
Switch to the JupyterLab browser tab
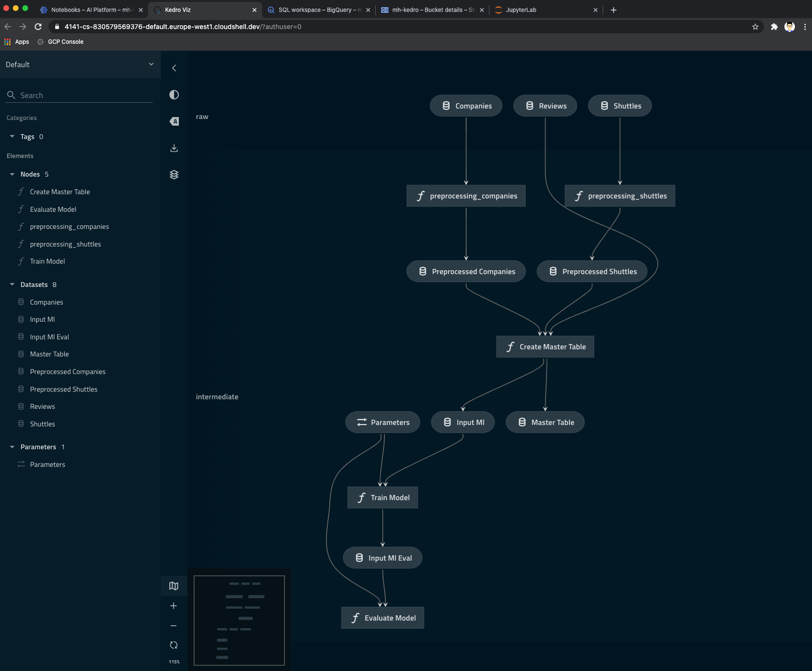521,10
